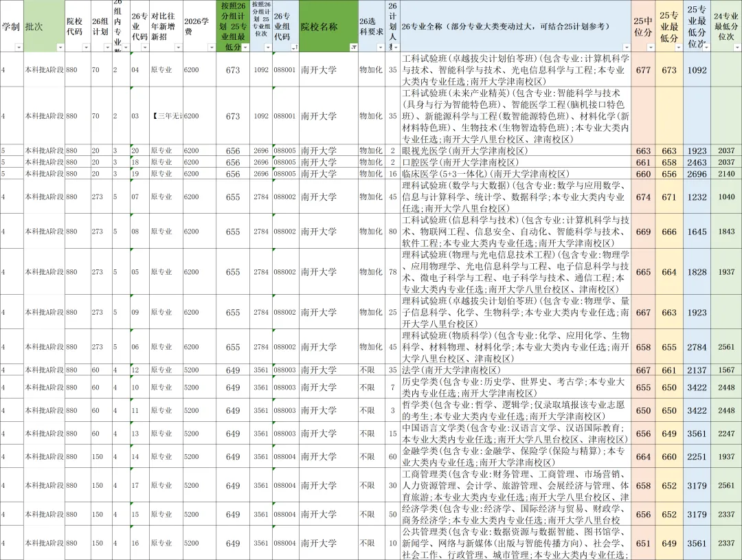
Task: Select plan count cell 80
Action: pos(393,232)
